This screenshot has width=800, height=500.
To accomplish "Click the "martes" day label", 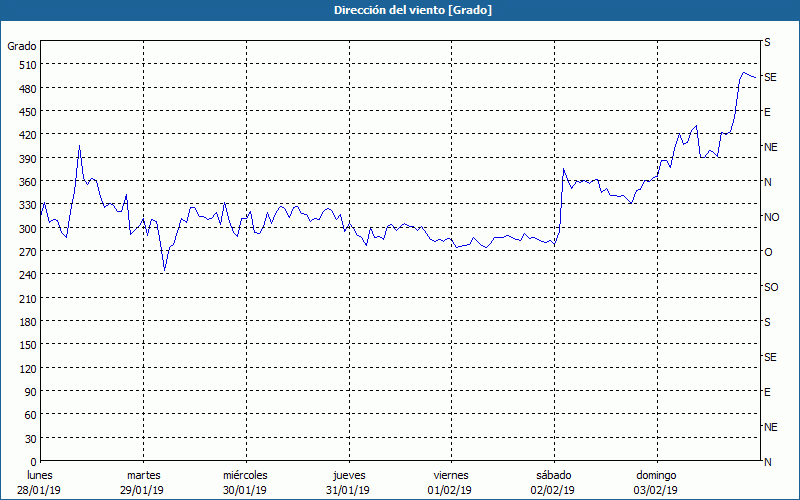I will [143, 475].
